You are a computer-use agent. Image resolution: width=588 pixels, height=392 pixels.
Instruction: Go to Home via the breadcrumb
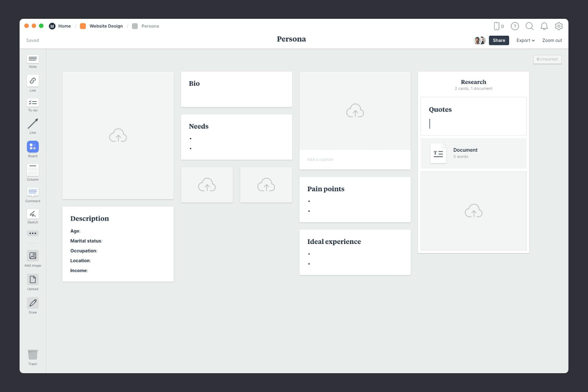(64, 26)
